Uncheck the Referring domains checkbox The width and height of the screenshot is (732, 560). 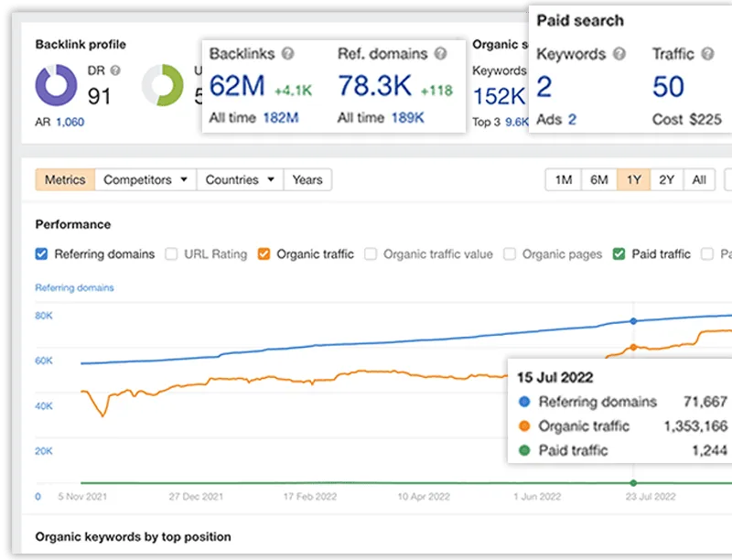click(41, 254)
